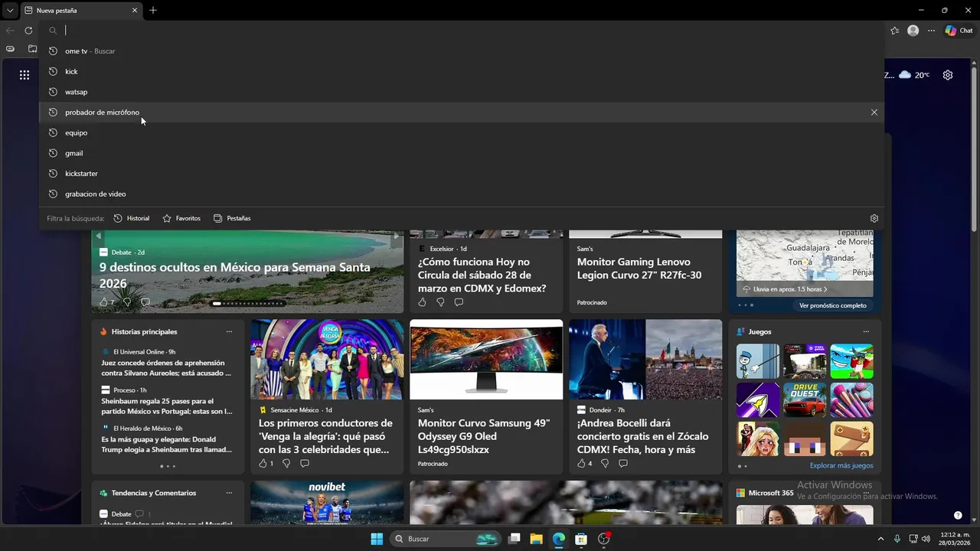The height and width of the screenshot is (551, 980).
Task: Select 'grabacion de video' suggestion
Action: (462, 194)
